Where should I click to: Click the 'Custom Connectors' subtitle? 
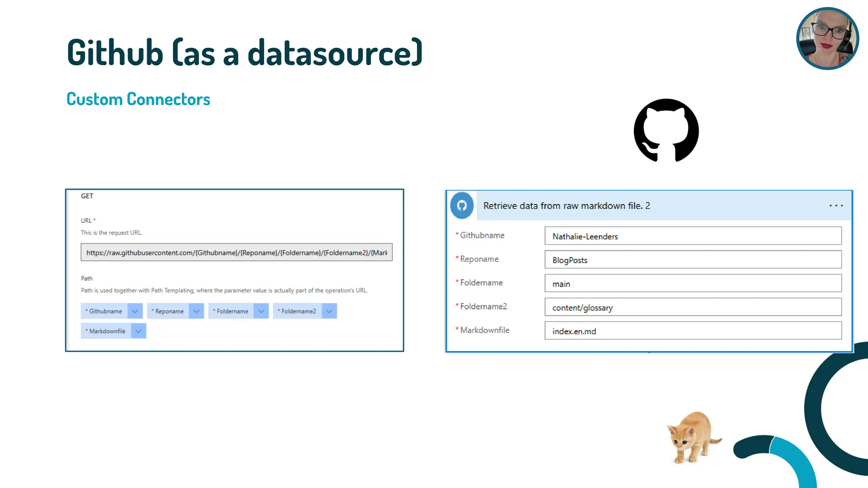138,99
